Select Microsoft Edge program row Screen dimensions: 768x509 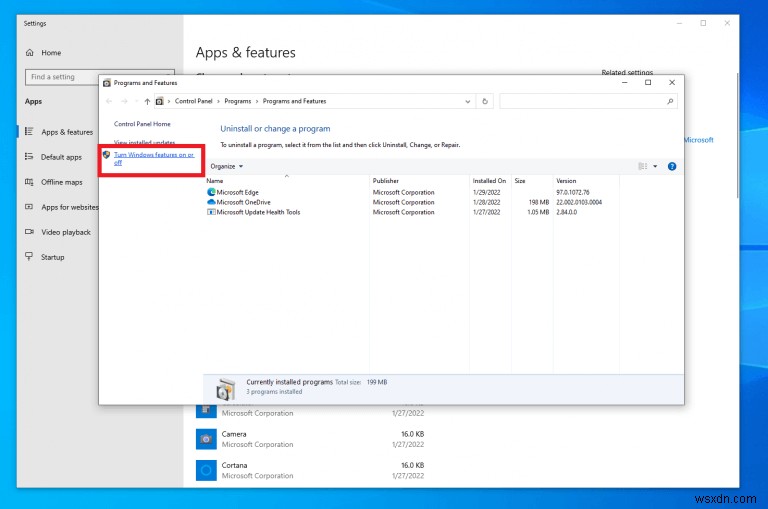(411, 193)
